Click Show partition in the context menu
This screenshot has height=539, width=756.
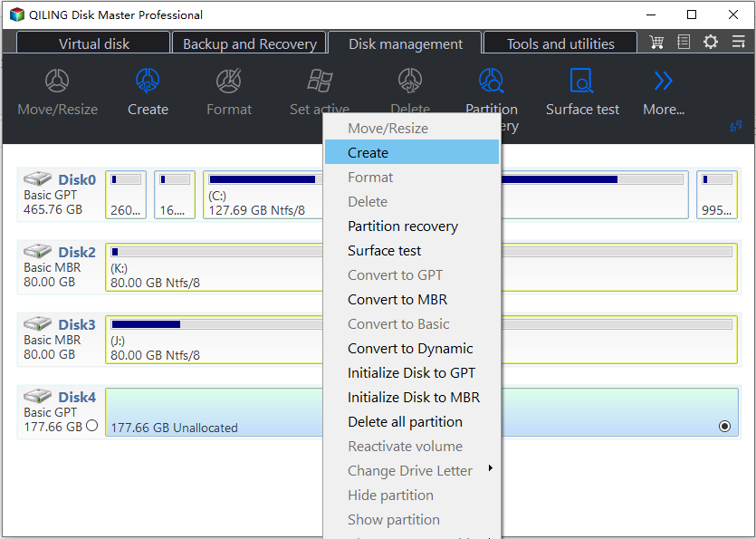coord(412,520)
